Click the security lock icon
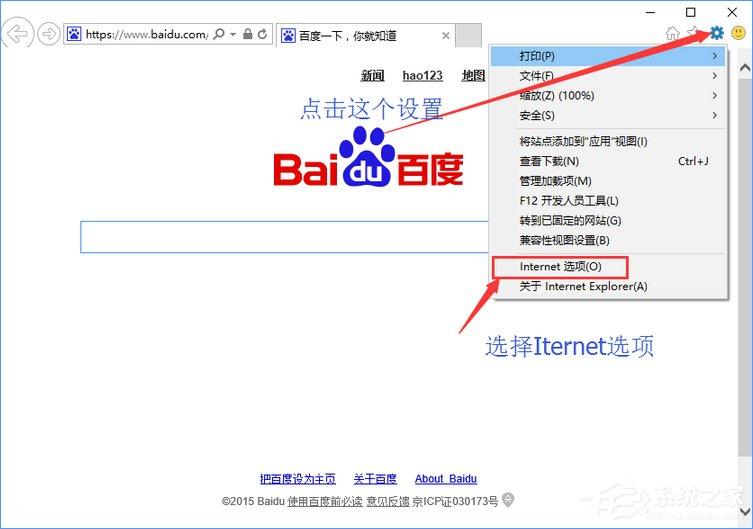Viewport: 753px width, 529px height. 248,34
